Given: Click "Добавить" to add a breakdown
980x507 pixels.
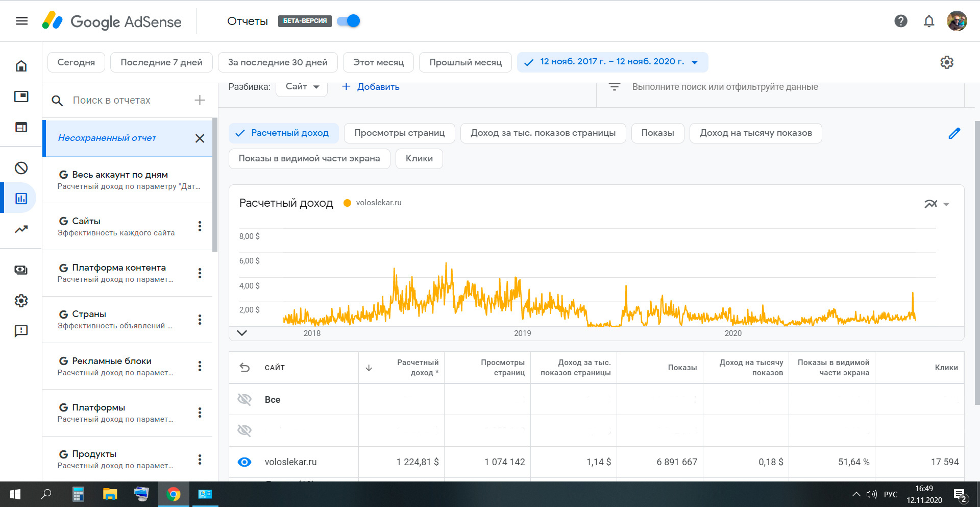Looking at the screenshot, I should [x=371, y=87].
